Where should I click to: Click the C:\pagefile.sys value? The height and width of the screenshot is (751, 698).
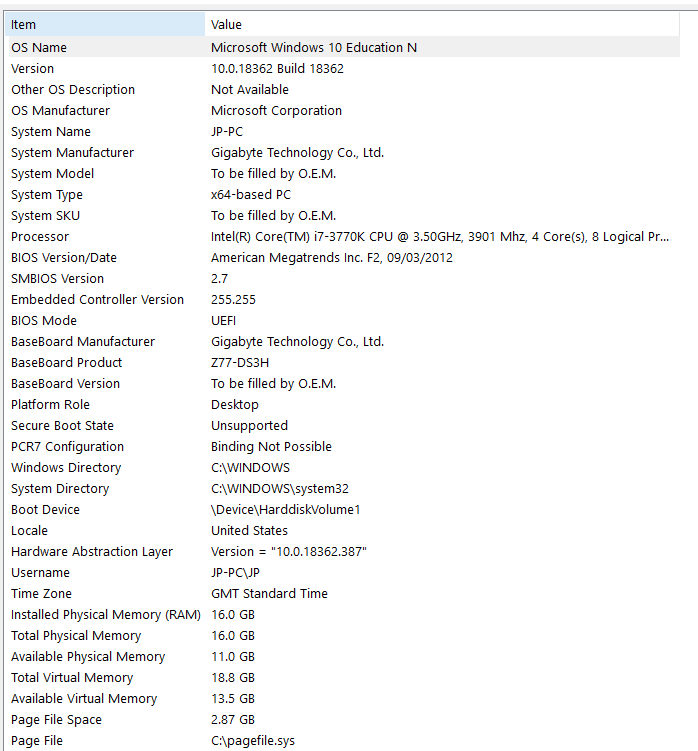click(253, 741)
